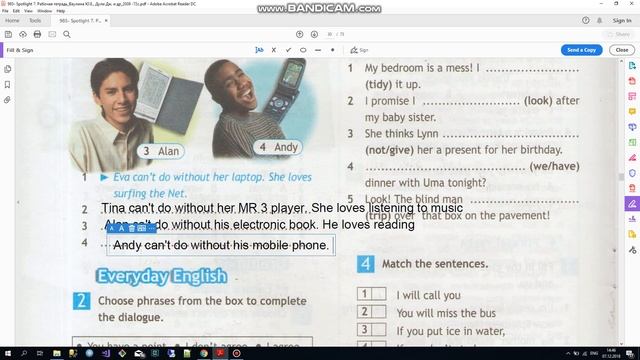Click the vertical scrollbar thumb
This screenshot has width=640, height=360.
point(621,176)
